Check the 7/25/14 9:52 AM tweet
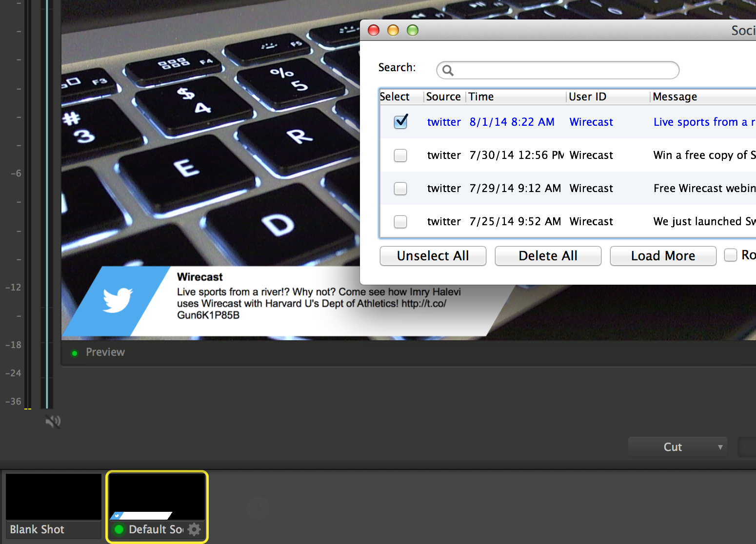756x544 pixels. tap(400, 222)
